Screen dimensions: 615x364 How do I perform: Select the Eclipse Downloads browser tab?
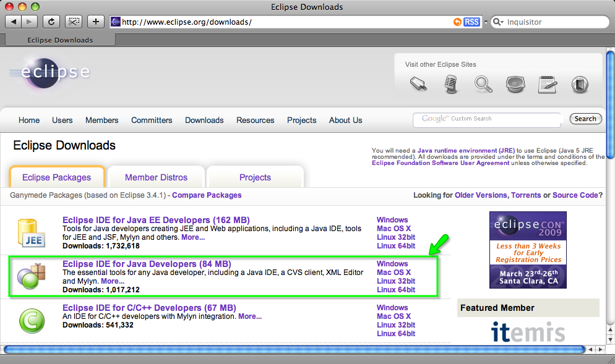(x=60, y=40)
